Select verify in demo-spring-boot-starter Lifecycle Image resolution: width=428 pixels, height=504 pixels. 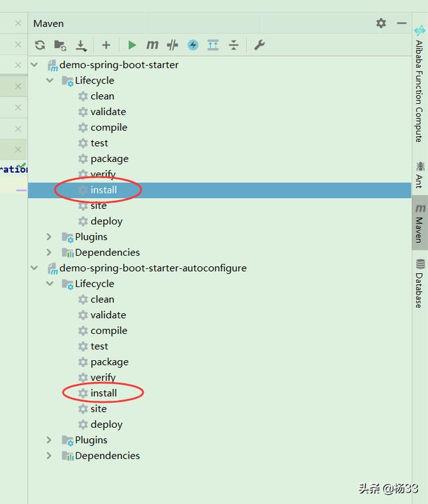103,174
